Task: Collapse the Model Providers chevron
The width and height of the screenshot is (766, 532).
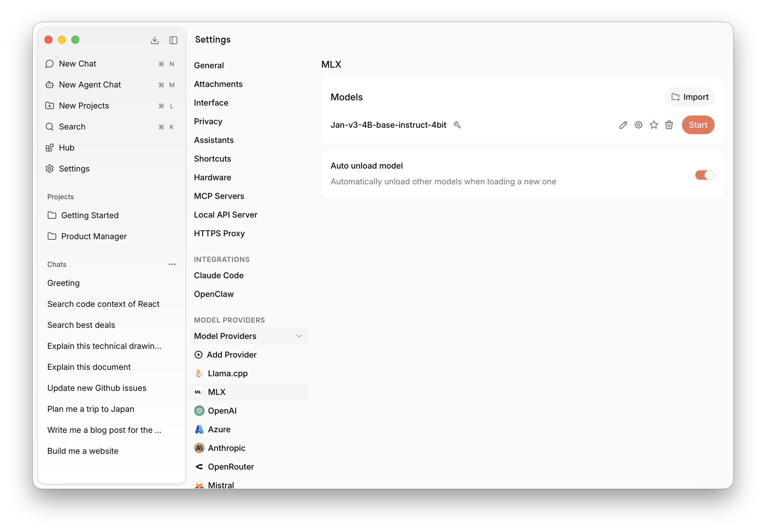Action: click(x=299, y=336)
